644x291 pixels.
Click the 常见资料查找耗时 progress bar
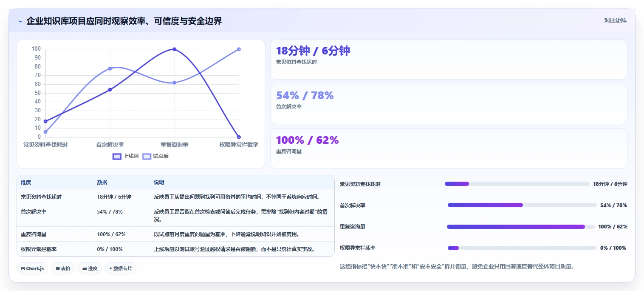point(517,184)
